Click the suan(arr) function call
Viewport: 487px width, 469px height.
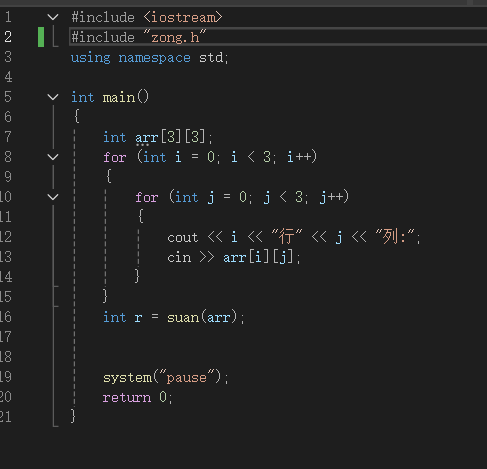(202, 317)
